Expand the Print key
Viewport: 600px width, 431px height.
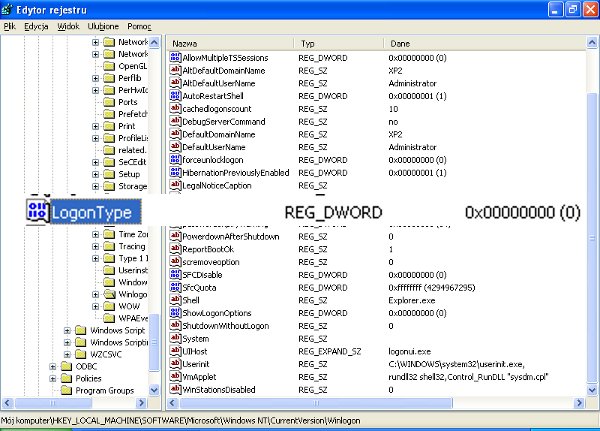95,126
